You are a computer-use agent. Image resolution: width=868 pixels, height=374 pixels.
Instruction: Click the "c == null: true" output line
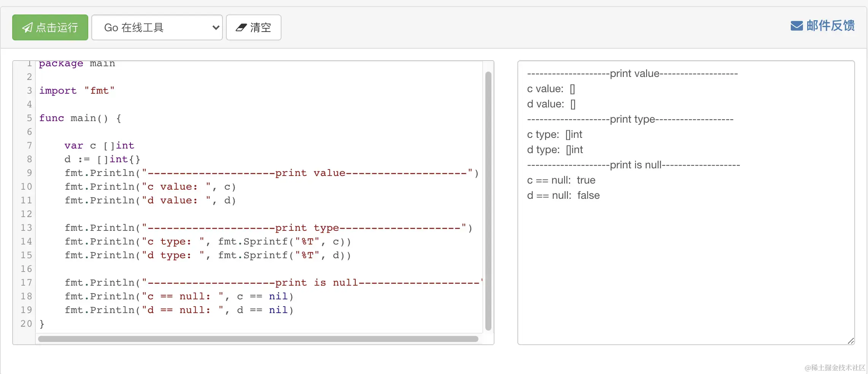click(x=561, y=180)
